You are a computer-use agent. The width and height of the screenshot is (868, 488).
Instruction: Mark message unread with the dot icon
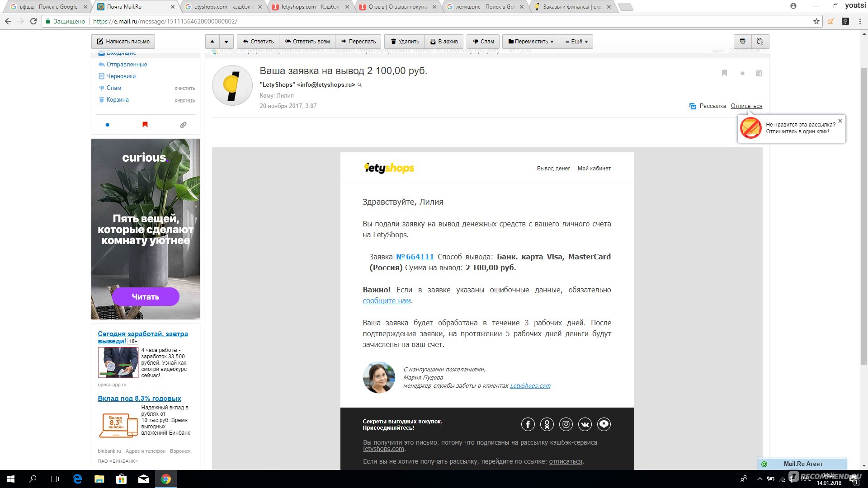pos(742,73)
